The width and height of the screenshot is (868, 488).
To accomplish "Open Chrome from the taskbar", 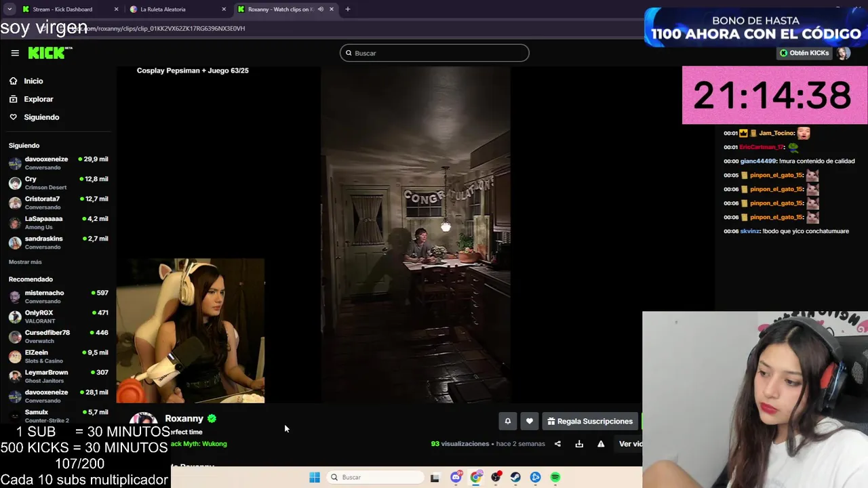I will [x=476, y=477].
